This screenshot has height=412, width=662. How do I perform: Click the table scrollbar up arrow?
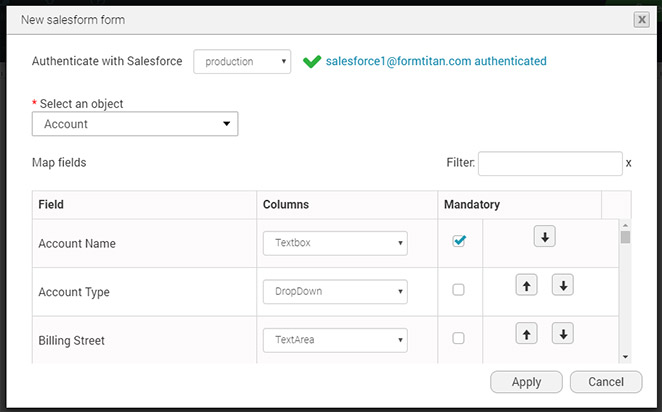(x=625, y=225)
